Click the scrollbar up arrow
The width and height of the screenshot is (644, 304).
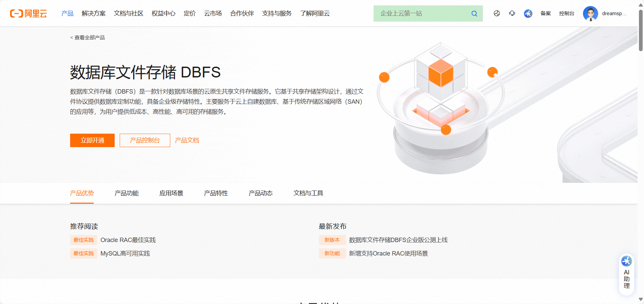[x=641, y=5]
